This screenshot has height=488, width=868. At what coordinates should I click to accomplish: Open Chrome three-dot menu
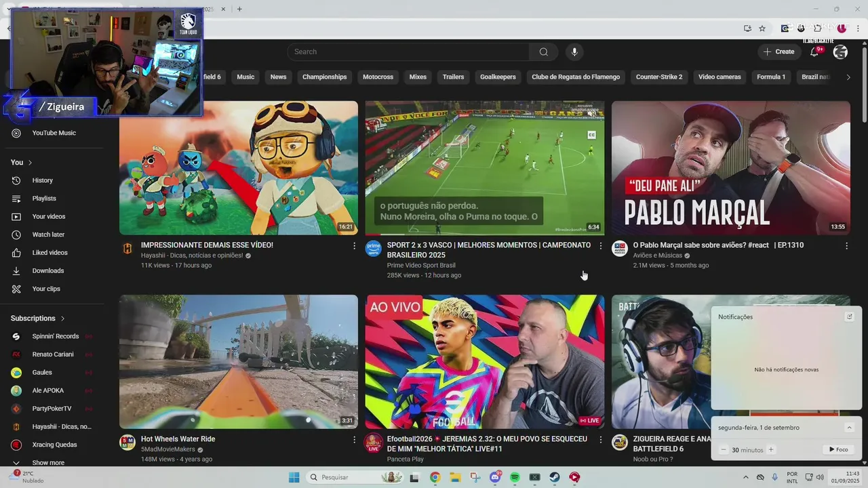(858, 28)
